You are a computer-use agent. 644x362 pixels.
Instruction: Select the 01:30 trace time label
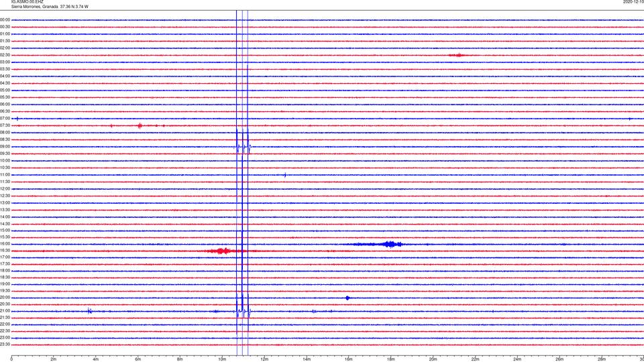[x=5, y=41]
